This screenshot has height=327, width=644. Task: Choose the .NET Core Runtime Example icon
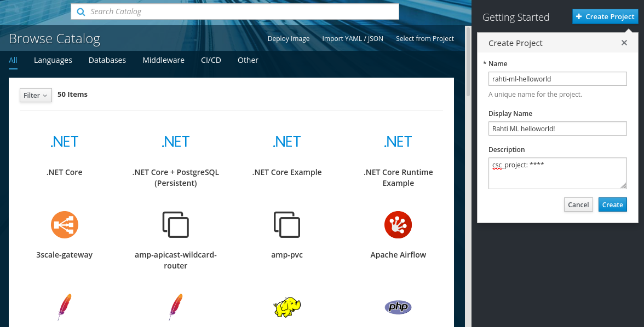coord(398,142)
